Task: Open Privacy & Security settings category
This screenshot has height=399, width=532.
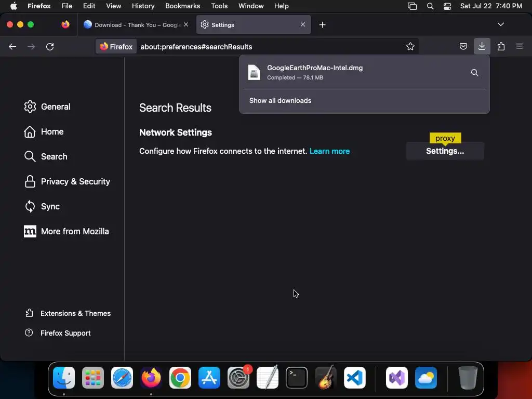Action: (67, 181)
